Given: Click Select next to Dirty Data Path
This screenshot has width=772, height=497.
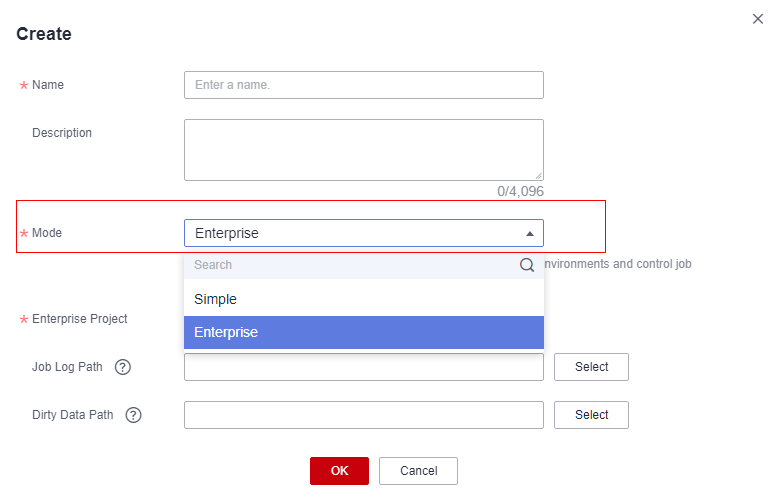Looking at the screenshot, I should [591, 415].
